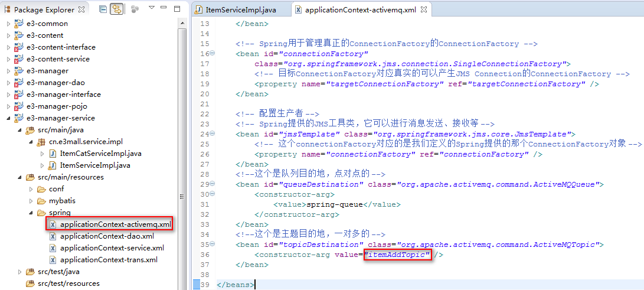Expand the e3-manager-interface project
Viewport: 644px width, 290px height.
[x=8, y=95]
